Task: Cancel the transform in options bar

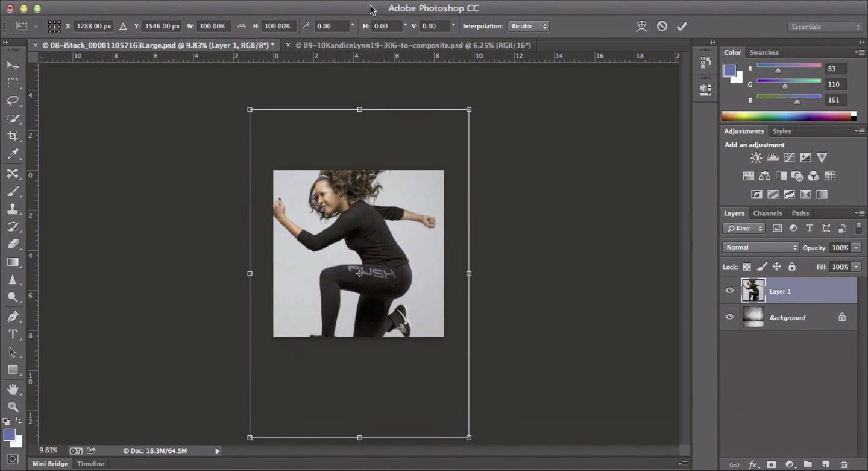Action: (x=662, y=27)
